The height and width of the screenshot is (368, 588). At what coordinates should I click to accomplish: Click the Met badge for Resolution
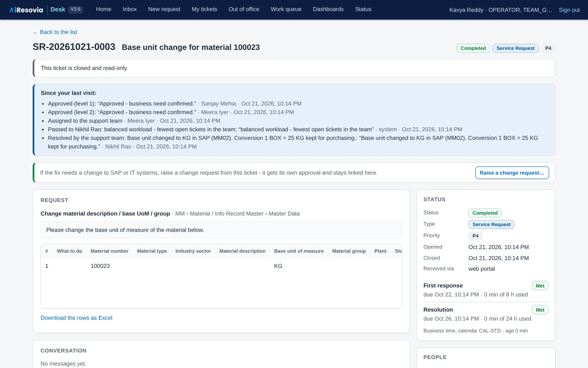(540, 310)
